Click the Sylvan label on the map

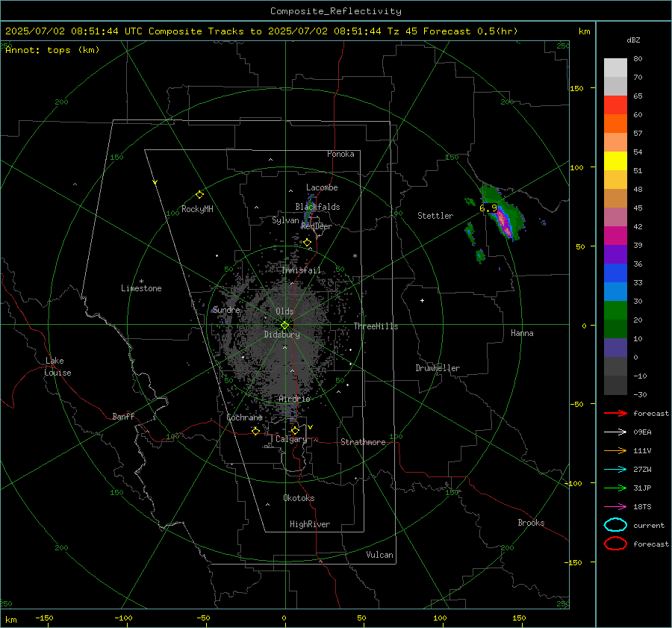click(x=285, y=220)
